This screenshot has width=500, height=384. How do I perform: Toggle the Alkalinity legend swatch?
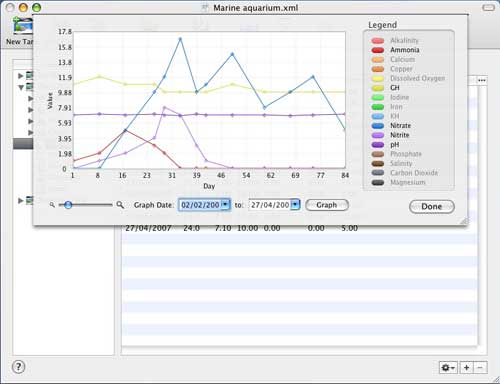point(378,41)
